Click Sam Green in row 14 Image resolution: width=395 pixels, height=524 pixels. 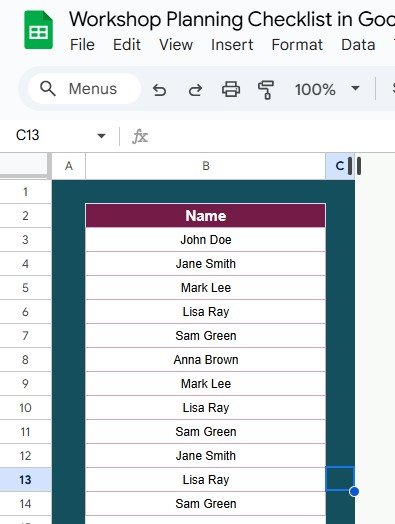coord(206,504)
